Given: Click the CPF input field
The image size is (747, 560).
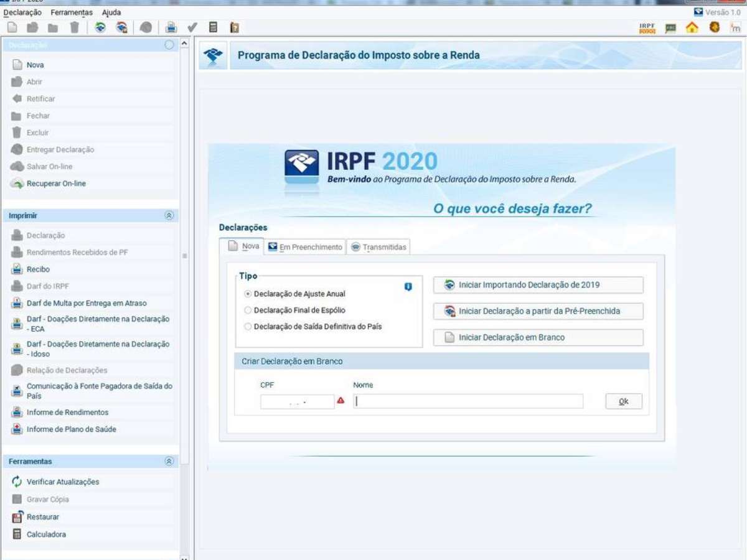Looking at the screenshot, I should [x=298, y=401].
